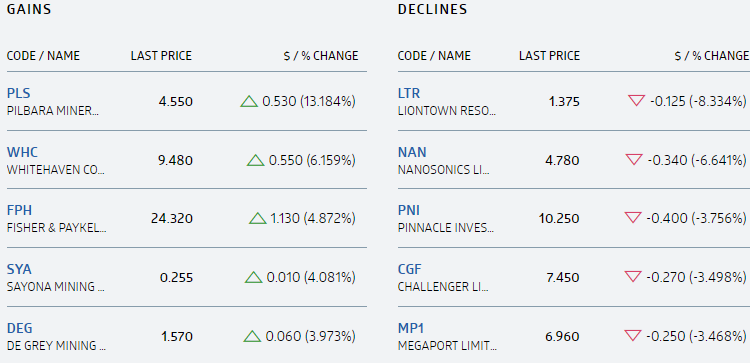Screen dimensions: 750x363
Task: Open the MP1 Megaport stock link
Action: [x=411, y=328]
